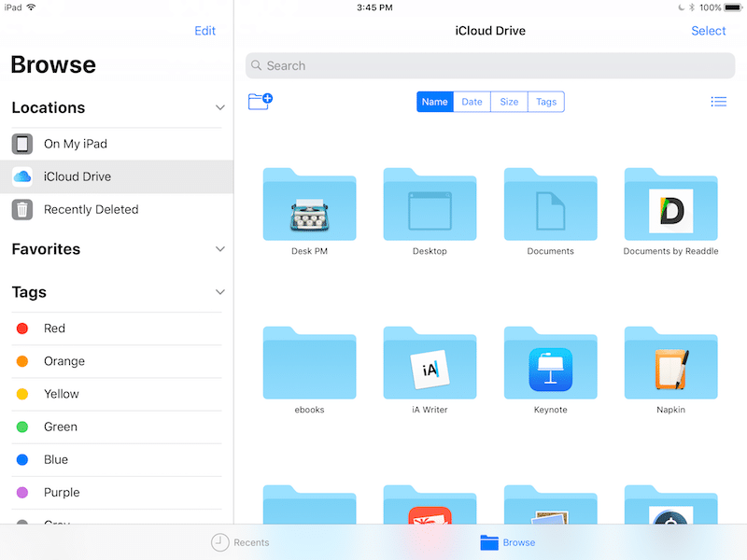Tap the Select button
The width and height of the screenshot is (747, 560).
coord(708,31)
